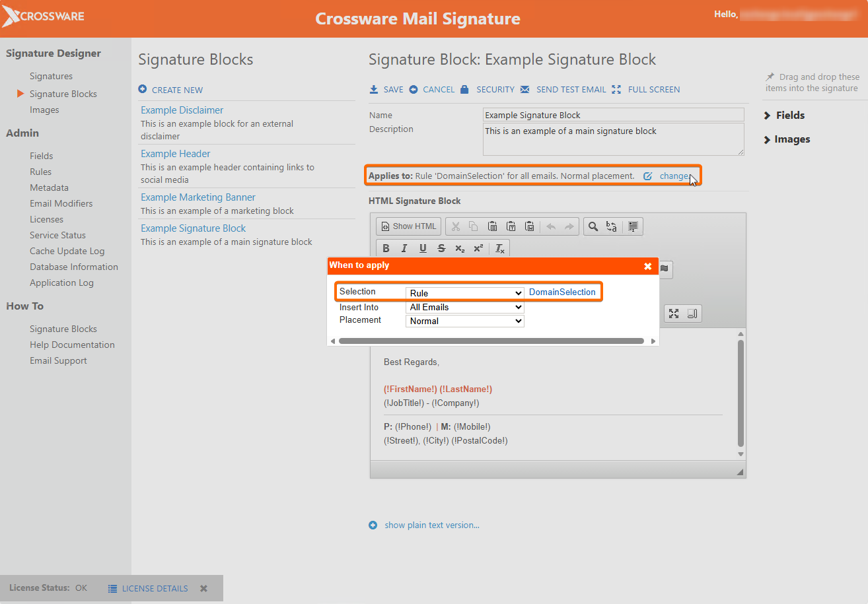The height and width of the screenshot is (604, 868).
Task: Open the Insert Into dropdown
Action: click(464, 307)
